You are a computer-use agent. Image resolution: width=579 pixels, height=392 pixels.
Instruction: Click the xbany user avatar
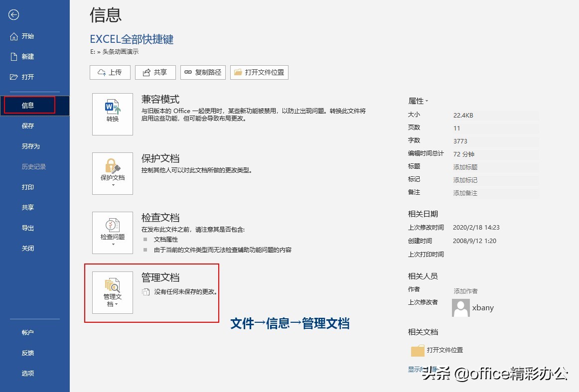click(461, 308)
